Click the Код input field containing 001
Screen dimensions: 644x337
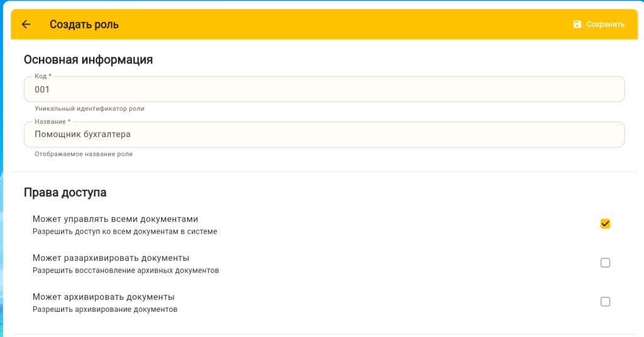tap(324, 89)
